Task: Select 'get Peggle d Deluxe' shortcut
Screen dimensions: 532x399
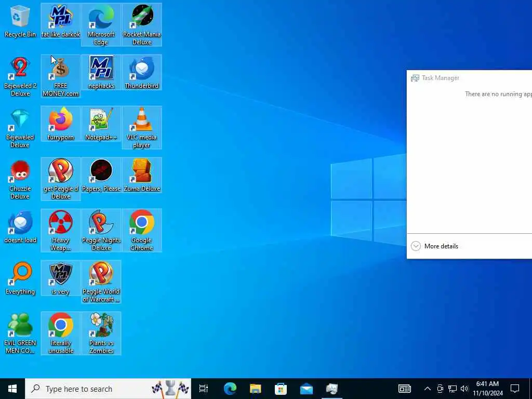Action: click(61, 179)
